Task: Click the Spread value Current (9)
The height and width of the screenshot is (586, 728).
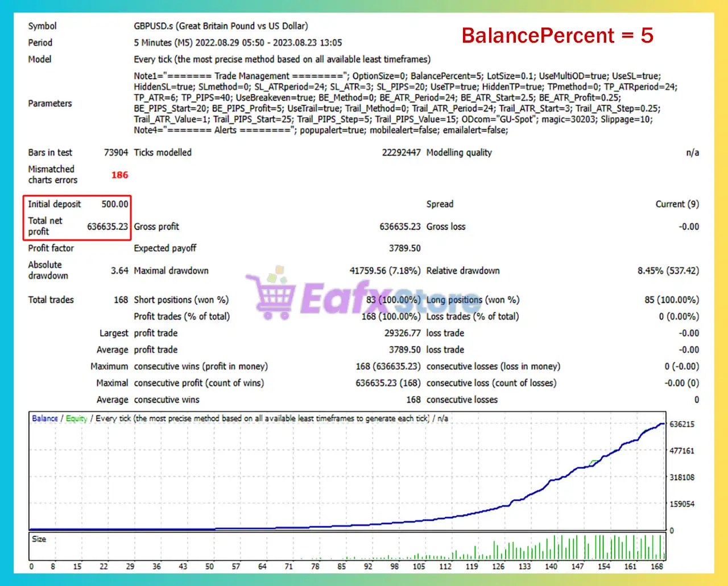Action: [677, 204]
